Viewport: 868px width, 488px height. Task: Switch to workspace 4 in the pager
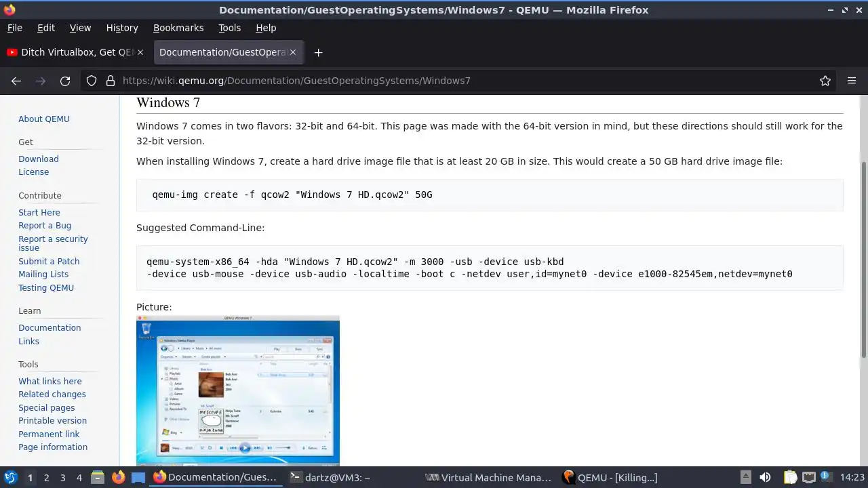tap(79, 477)
